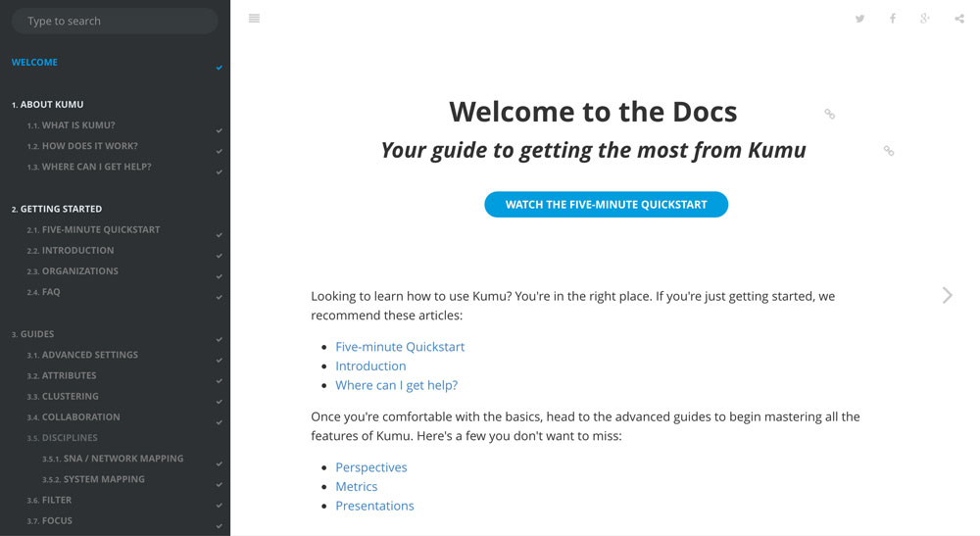Share page on Facebook

coord(893,19)
